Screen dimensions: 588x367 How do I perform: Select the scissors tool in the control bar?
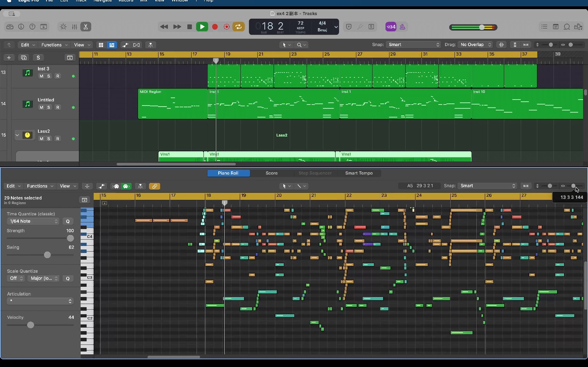point(86,27)
